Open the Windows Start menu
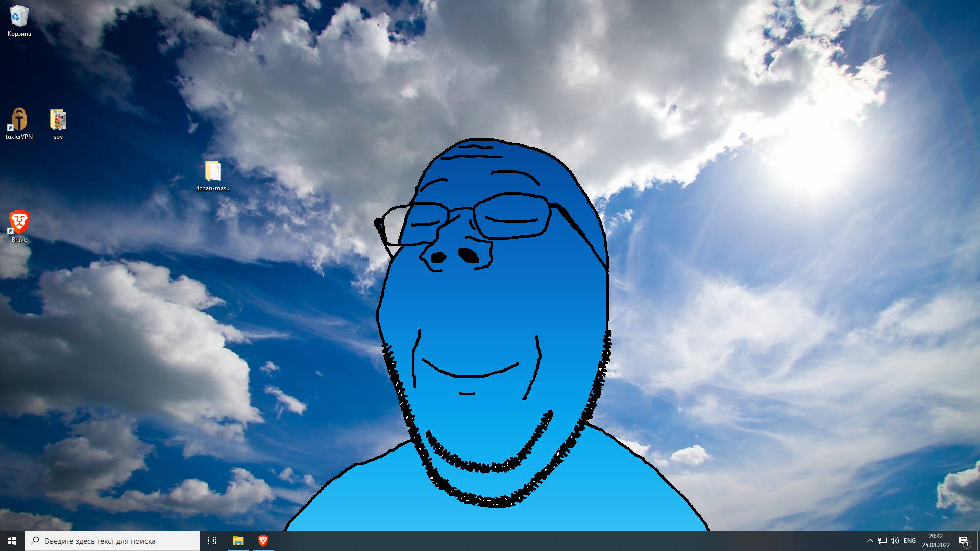The height and width of the screenshot is (551, 980). click(x=12, y=541)
